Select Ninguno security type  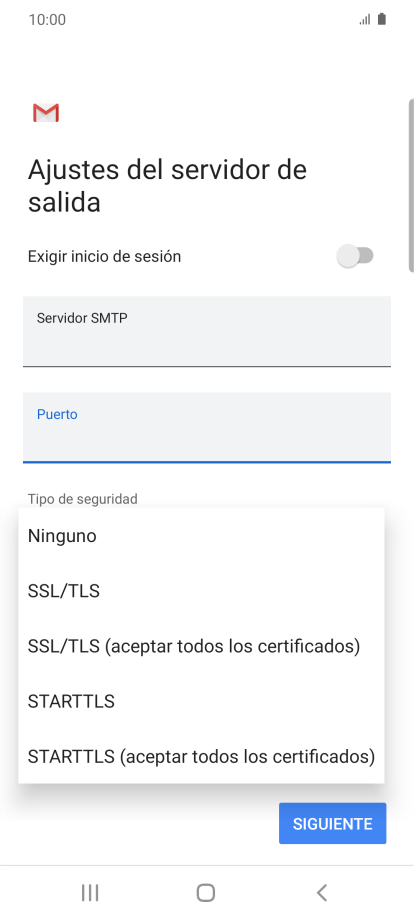pos(201,536)
